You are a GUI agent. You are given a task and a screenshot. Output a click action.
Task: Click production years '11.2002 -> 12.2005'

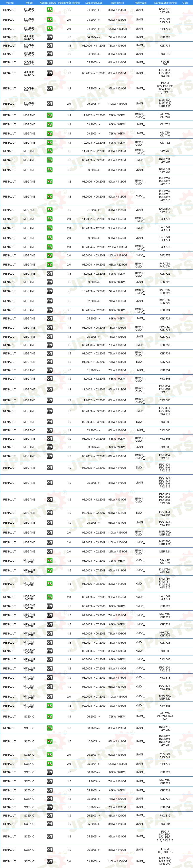[x=94, y=379]
